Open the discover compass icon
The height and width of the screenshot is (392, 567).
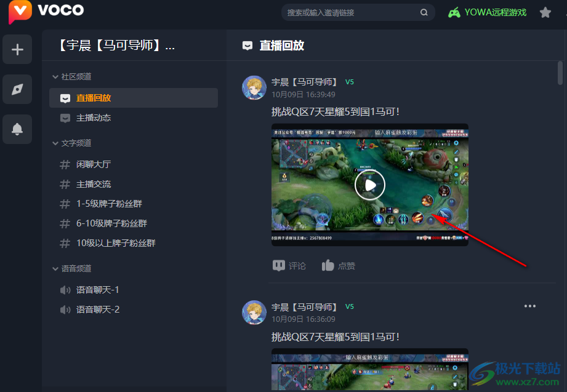[17, 89]
